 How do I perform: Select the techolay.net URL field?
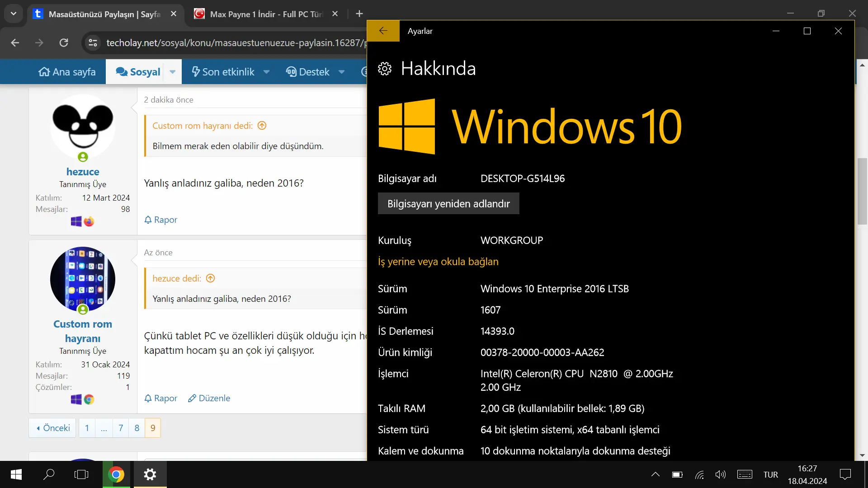235,43
